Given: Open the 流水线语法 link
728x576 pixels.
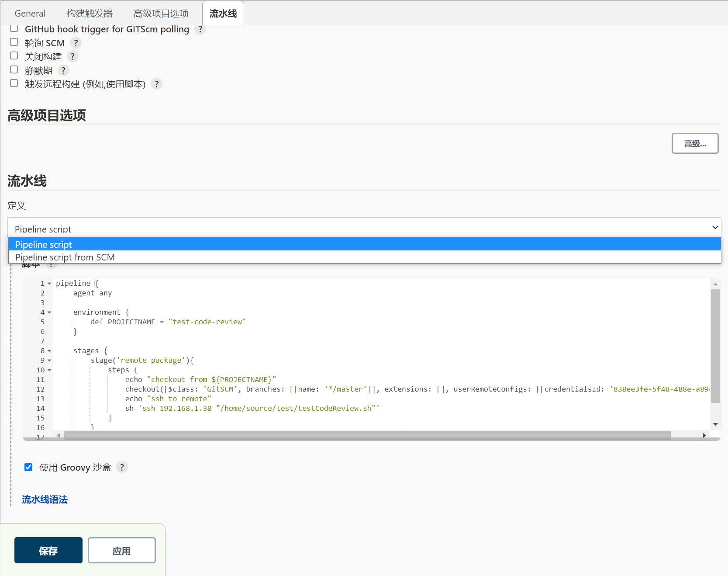Looking at the screenshot, I should pyautogui.click(x=45, y=500).
